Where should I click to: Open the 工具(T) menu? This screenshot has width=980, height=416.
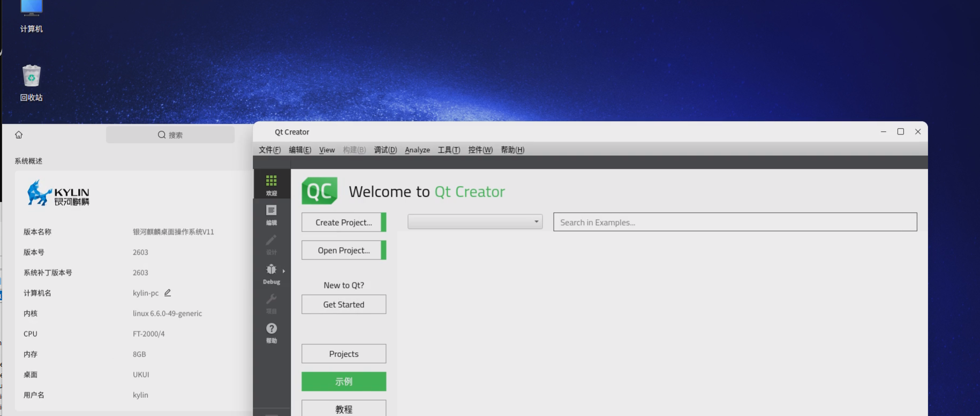tap(449, 150)
